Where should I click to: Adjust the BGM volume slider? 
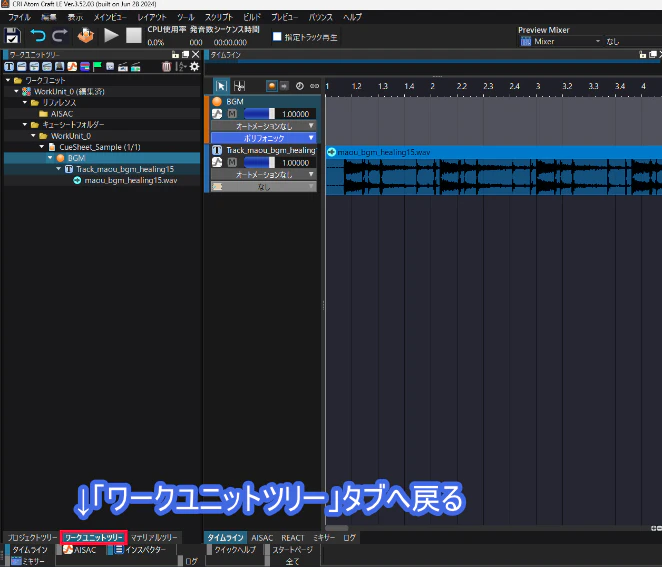[259, 114]
